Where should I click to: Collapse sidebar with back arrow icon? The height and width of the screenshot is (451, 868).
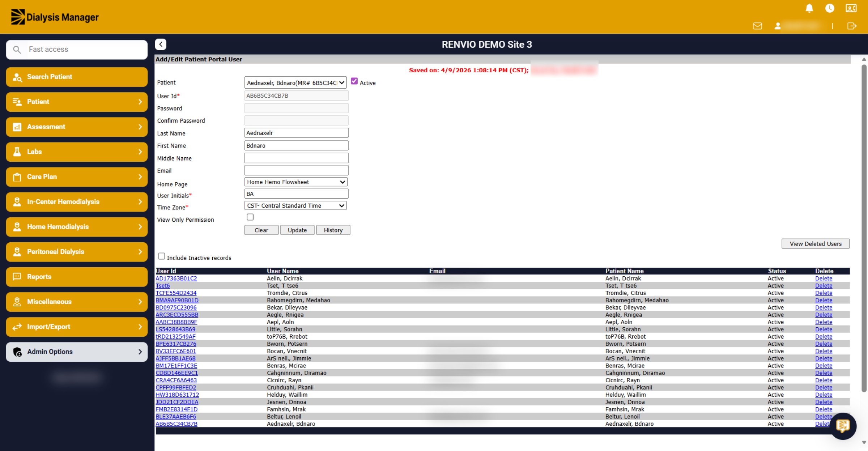[161, 44]
